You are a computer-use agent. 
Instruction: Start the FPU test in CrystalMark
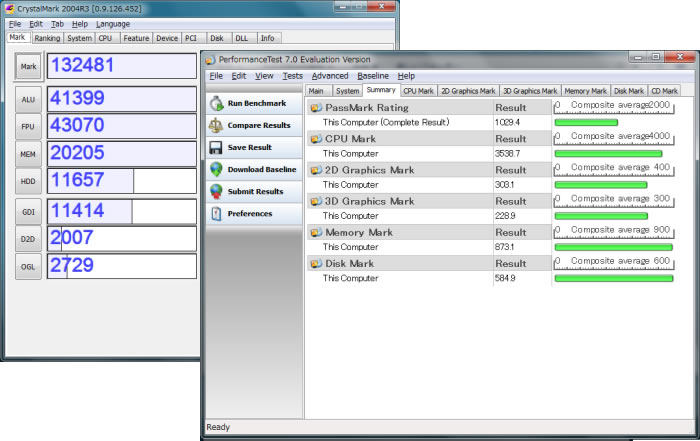[x=28, y=127]
